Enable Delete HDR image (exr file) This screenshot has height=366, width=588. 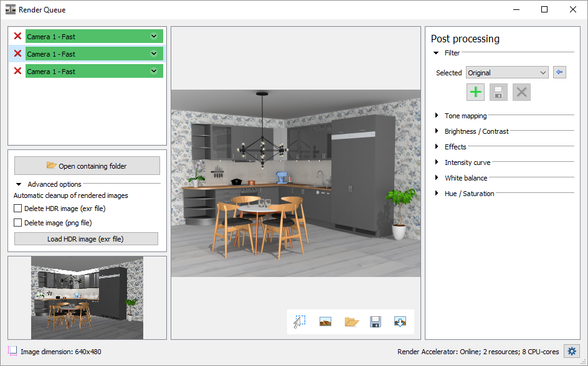pos(18,209)
